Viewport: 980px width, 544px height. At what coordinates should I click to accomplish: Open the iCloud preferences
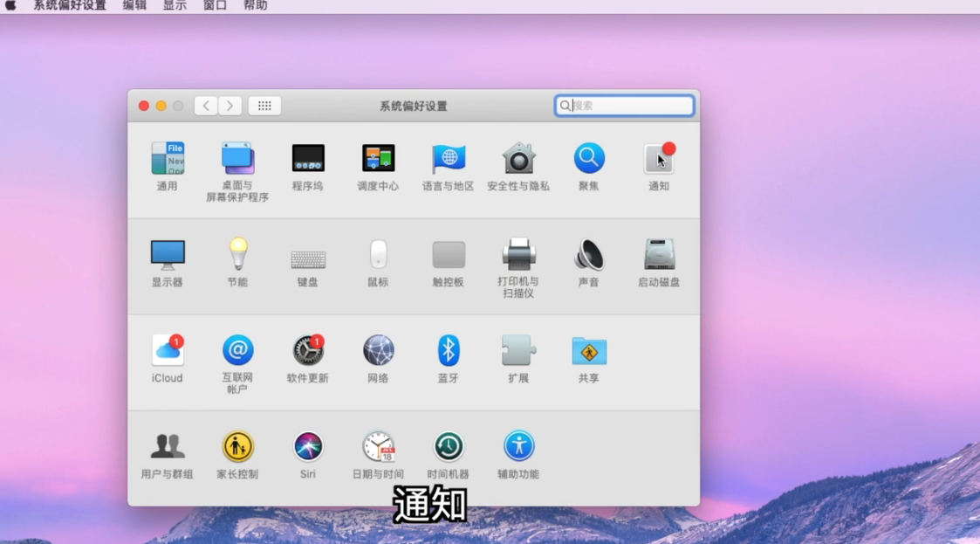pos(167,350)
